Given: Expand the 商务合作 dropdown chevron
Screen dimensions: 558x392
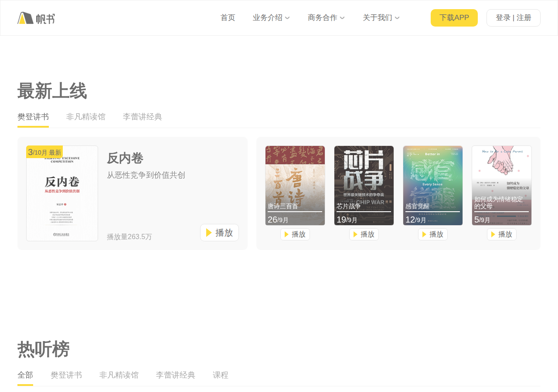Looking at the screenshot, I should tap(342, 18).
